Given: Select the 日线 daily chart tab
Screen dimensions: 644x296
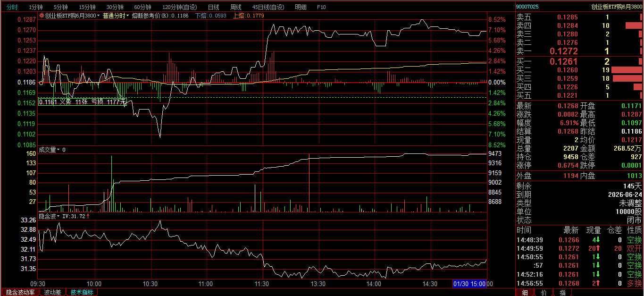Looking at the screenshot, I should click(x=213, y=7).
